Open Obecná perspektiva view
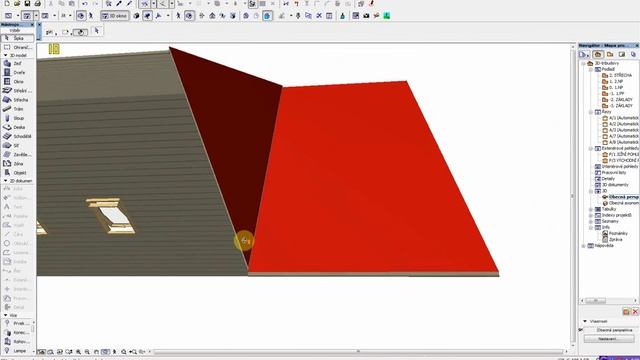This screenshot has height=360, width=640. pyautogui.click(x=620, y=197)
